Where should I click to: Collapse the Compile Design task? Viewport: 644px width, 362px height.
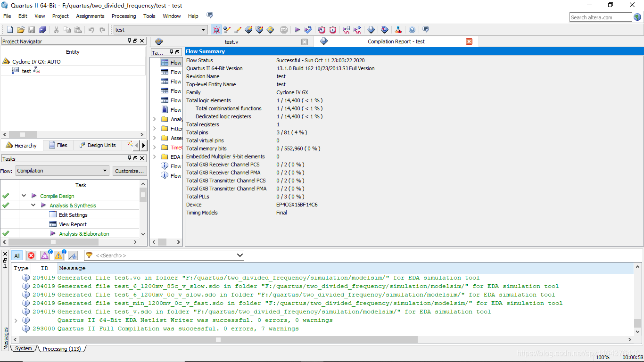(24, 196)
